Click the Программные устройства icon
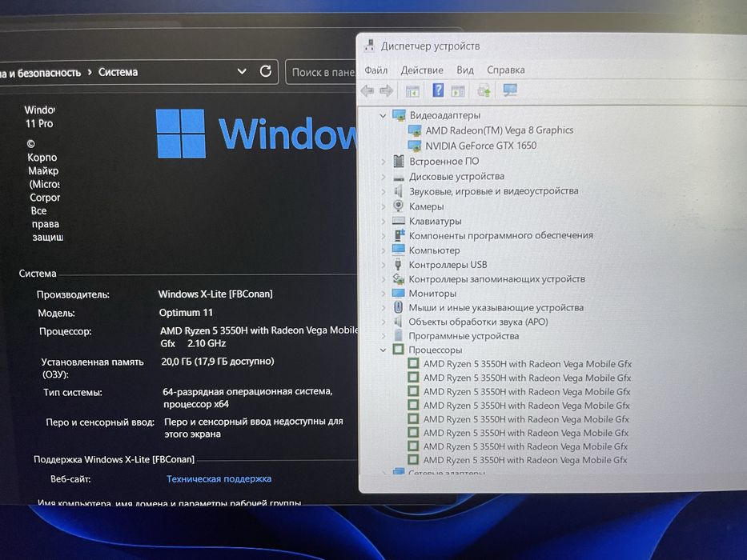The height and width of the screenshot is (560, 747). (x=398, y=336)
